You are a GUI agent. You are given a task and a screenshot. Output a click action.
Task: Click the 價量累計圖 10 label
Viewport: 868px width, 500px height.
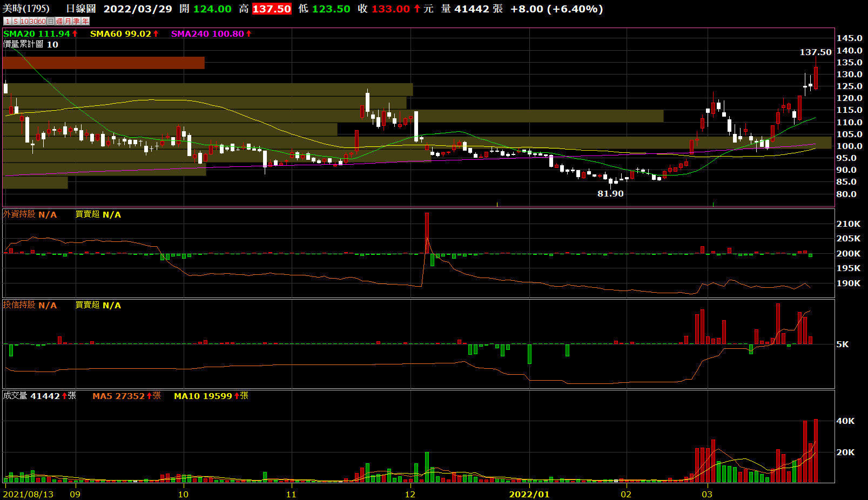click(30, 44)
